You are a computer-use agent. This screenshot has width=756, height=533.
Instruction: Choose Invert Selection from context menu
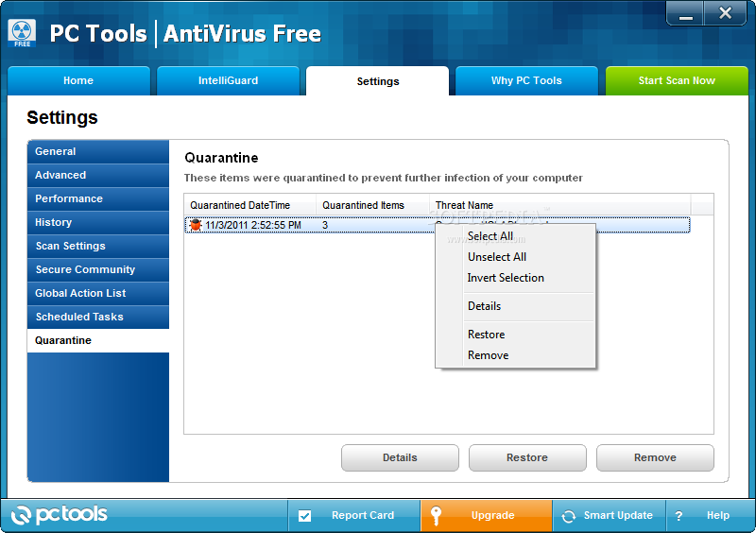[x=515, y=278]
